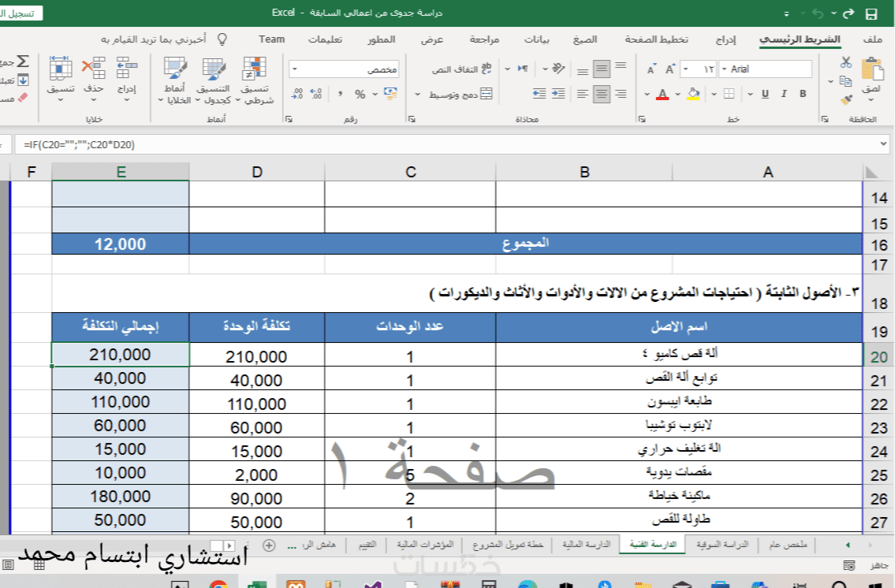Click the AutoSum sigma icon
Viewport: 895px width, 588px height.
coord(22,61)
